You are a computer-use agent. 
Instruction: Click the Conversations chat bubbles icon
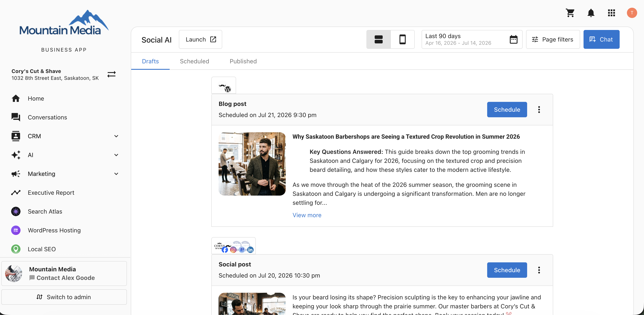pyautogui.click(x=16, y=117)
